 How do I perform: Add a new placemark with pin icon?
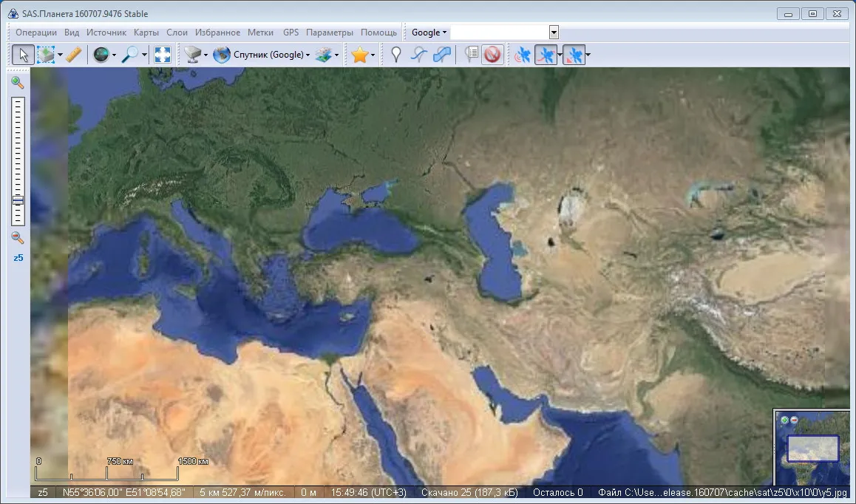pos(396,55)
